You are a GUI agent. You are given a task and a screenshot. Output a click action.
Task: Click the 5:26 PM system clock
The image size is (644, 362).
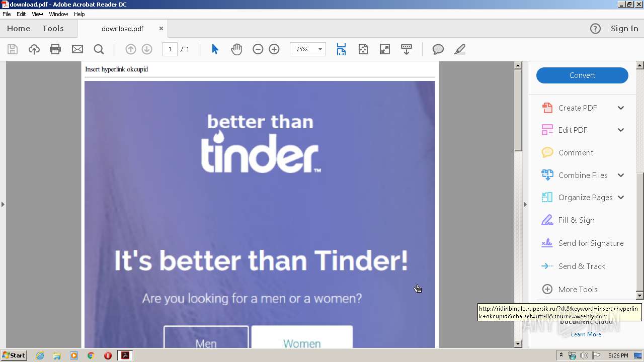pyautogui.click(x=618, y=355)
